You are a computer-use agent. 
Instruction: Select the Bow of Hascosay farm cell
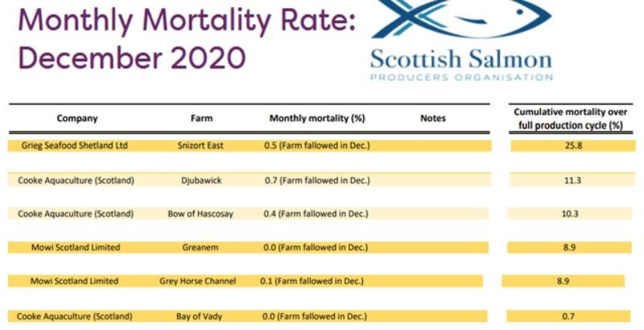[x=201, y=213]
